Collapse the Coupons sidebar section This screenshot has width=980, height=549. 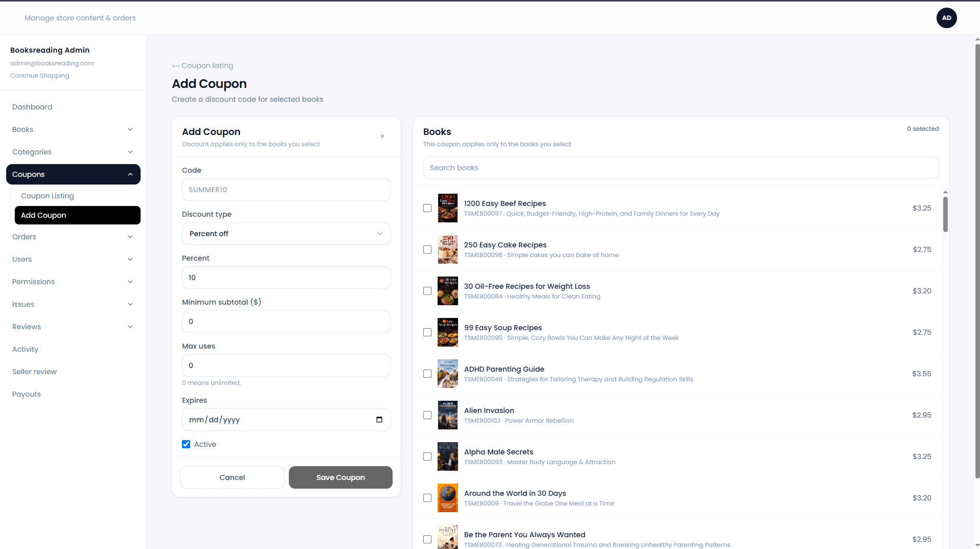(x=73, y=174)
